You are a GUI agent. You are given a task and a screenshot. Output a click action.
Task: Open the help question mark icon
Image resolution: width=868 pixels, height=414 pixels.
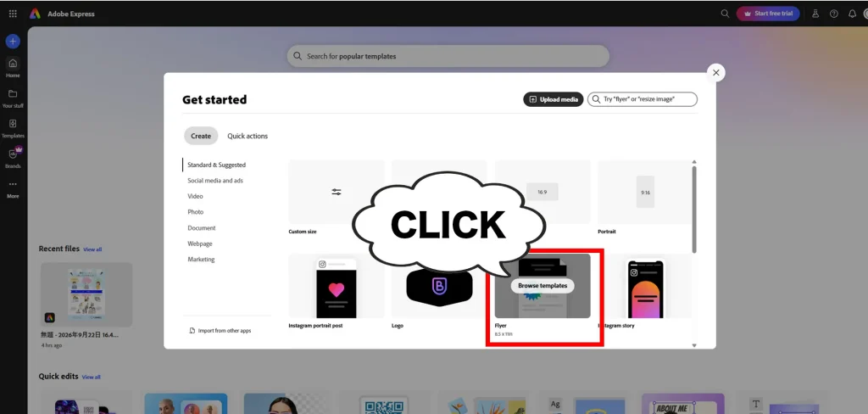pos(834,14)
